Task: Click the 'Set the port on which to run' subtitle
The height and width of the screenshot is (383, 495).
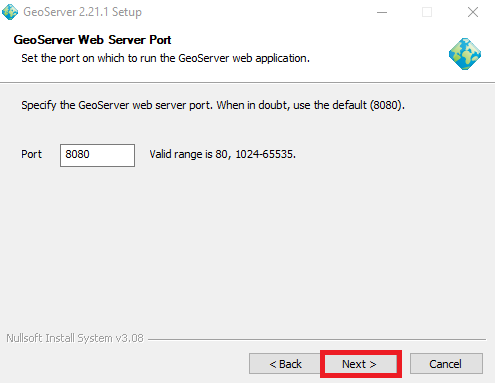Action: (x=165, y=58)
